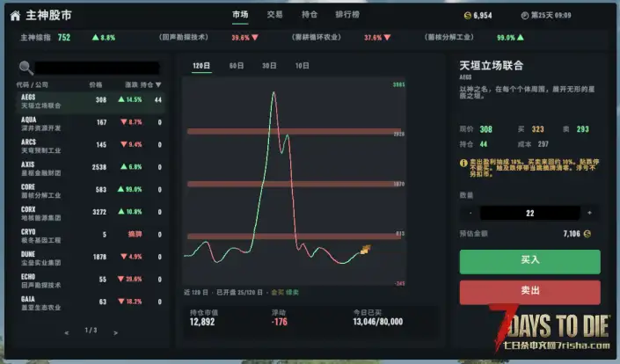Click the green up arrow in AEGS row
620x364 pixels.
[121, 99]
